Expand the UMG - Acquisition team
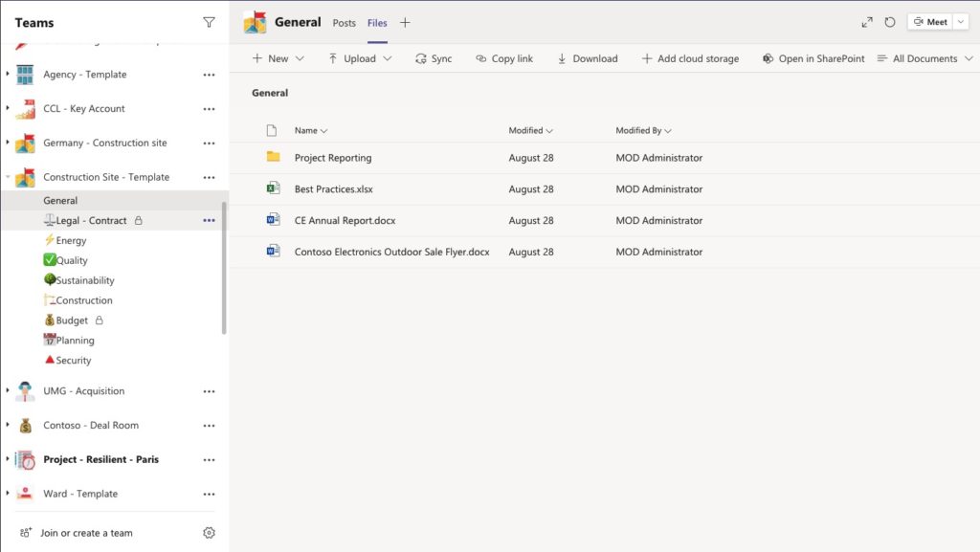This screenshot has width=980, height=552. pos(8,391)
